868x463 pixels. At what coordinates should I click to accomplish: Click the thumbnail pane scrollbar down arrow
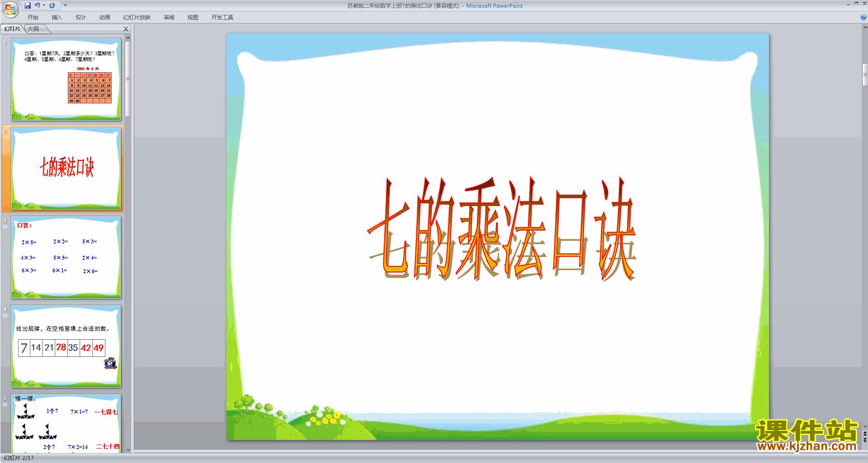coord(128,450)
